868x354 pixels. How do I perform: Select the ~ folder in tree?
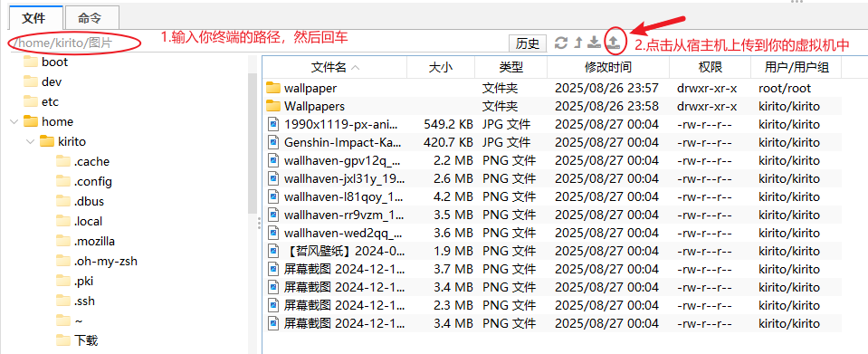coord(78,321)
